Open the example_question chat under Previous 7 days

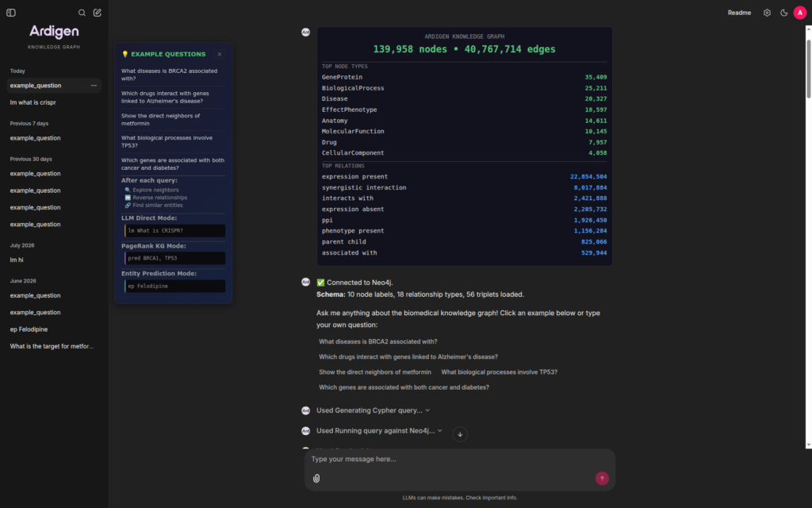54,138
